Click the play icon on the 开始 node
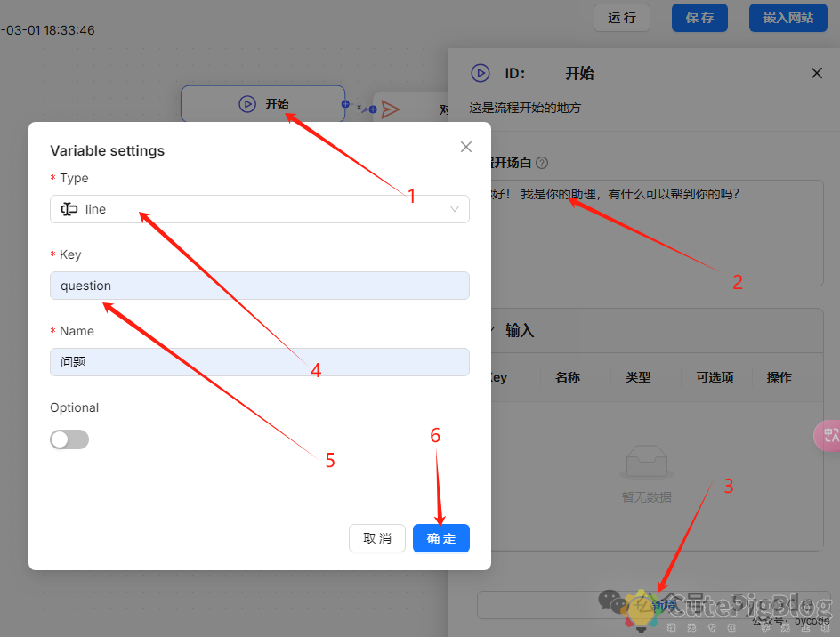This screenshot has width=840, height=637. (x=246, y=104)
